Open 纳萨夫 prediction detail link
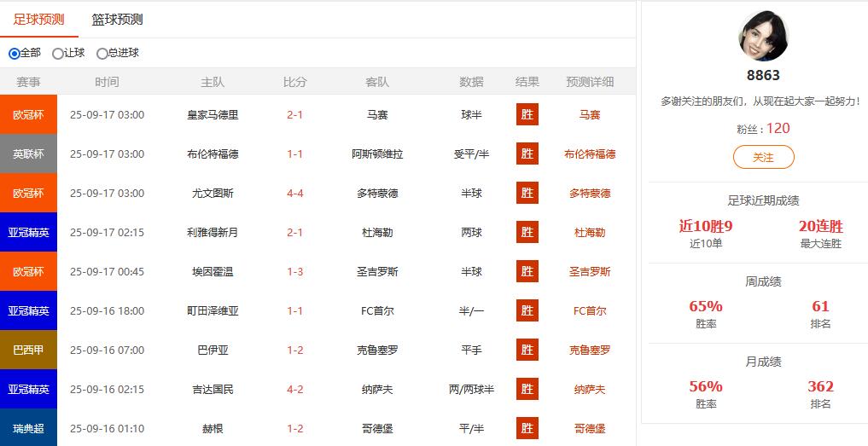 [x=590, y=390]
